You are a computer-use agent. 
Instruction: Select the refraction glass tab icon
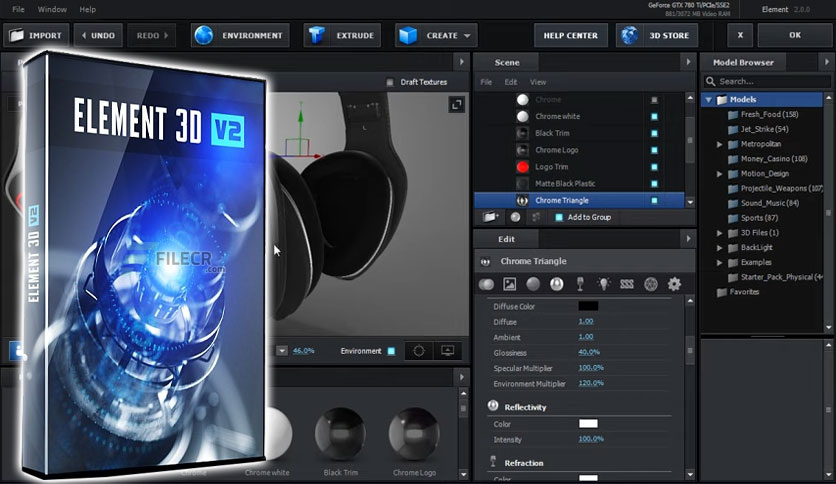point(580,284)
